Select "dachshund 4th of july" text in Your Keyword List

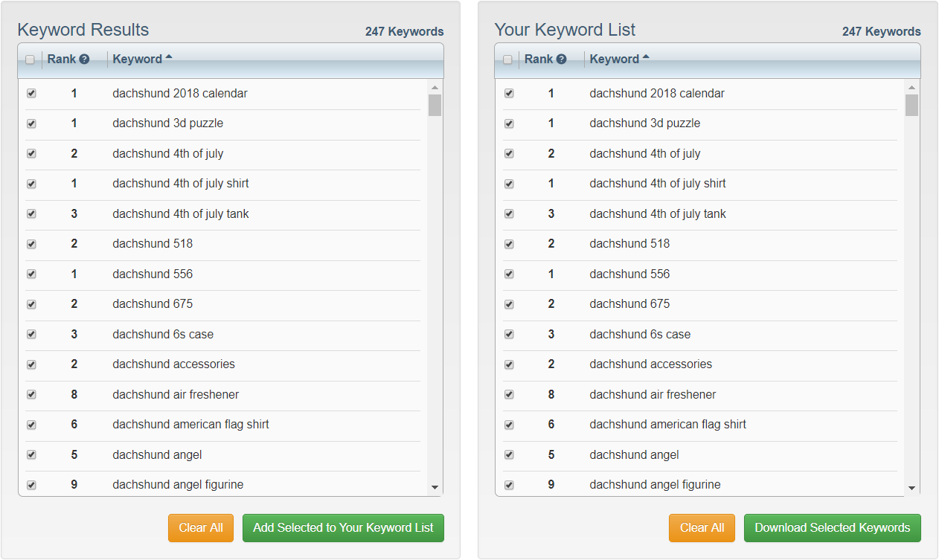pos(645,154)
